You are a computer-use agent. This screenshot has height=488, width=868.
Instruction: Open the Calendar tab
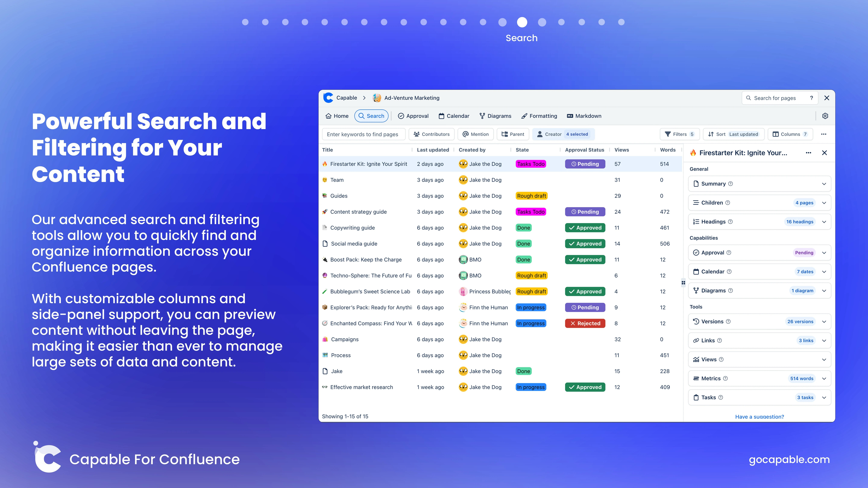454,116
